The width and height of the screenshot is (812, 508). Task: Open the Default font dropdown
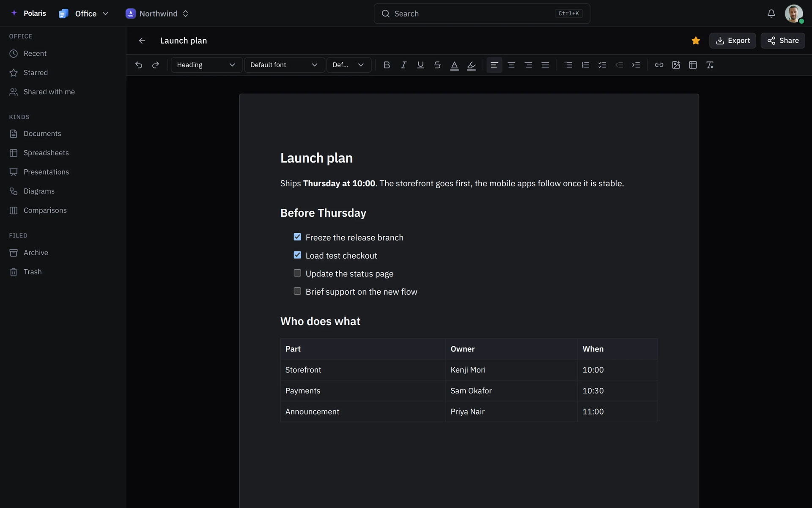pos(284,65)
